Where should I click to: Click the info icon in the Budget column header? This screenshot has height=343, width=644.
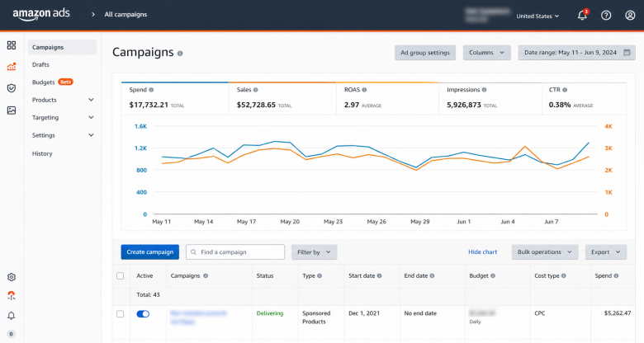coord(492,275)
